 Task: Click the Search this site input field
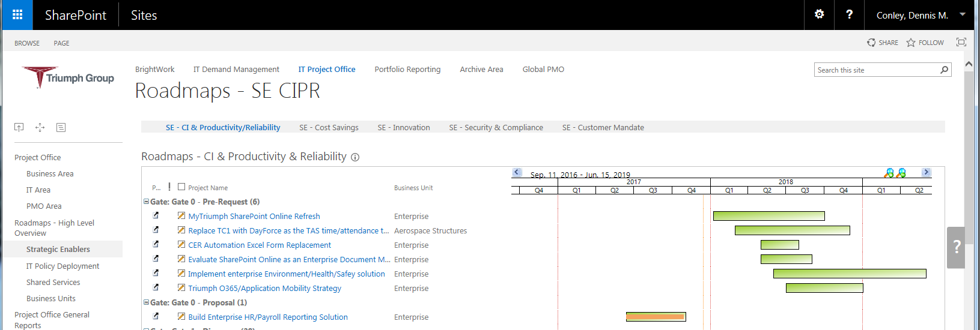point(877,70)
